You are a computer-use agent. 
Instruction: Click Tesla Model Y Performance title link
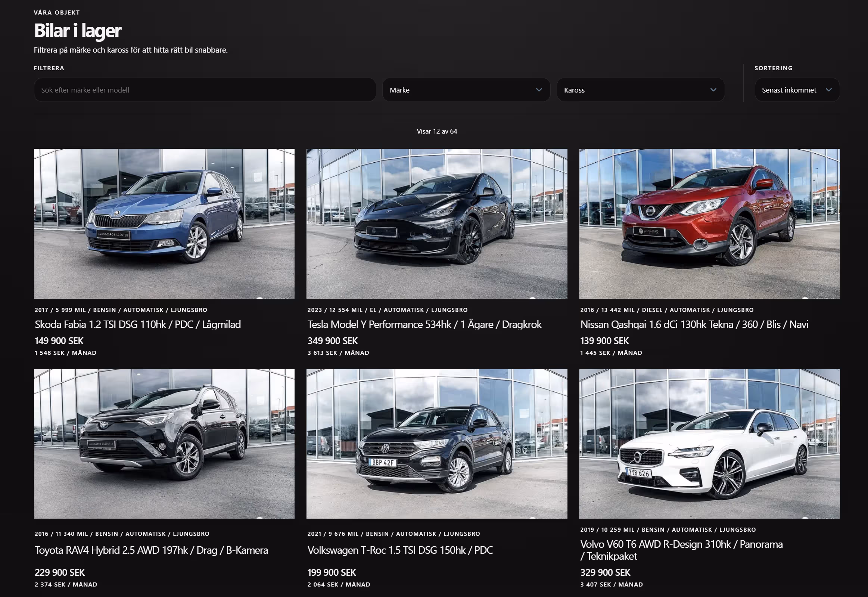(x=424, y=324)
